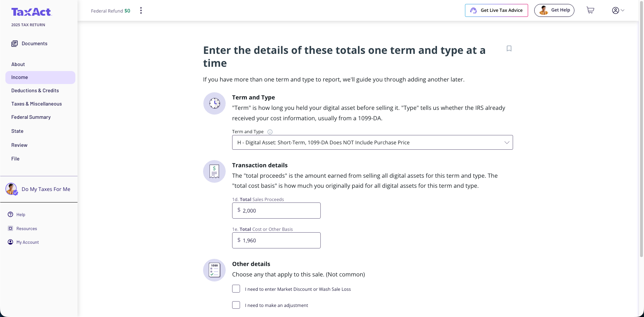644x317 pixels.
Task: Open the Term and Type dropdown
Action: (x=372, y=143)
